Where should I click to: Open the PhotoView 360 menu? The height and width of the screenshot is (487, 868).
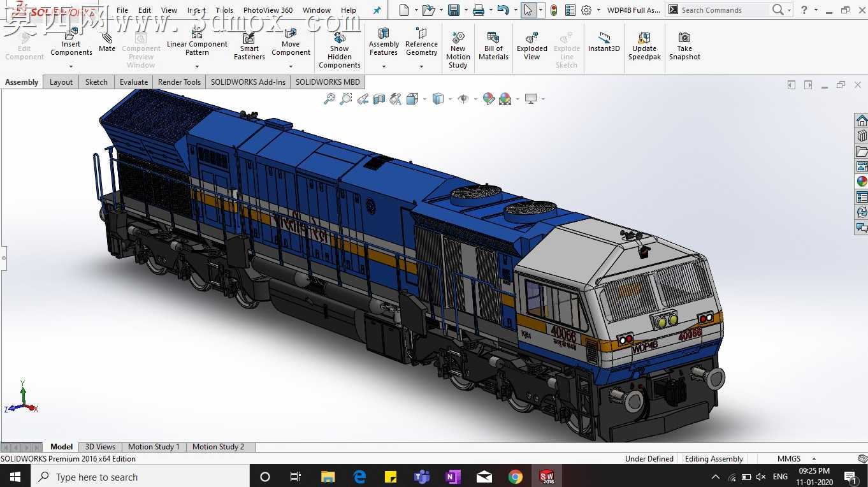click(x=268, y=10)
